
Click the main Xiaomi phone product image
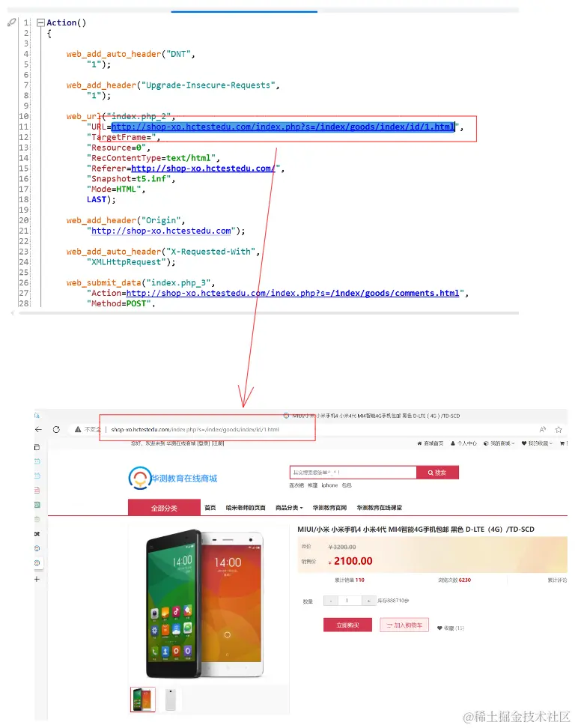tap(204, 604)
